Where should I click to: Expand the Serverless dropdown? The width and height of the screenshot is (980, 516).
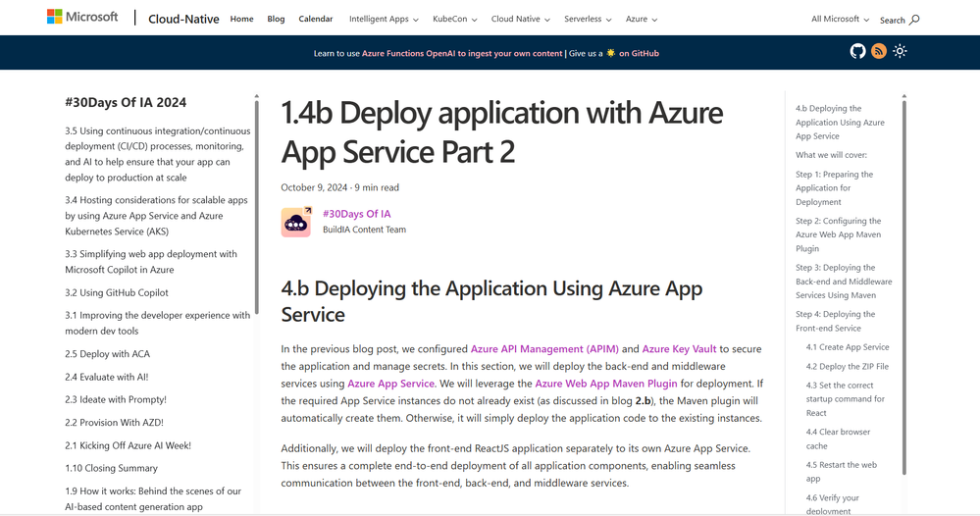588,19
